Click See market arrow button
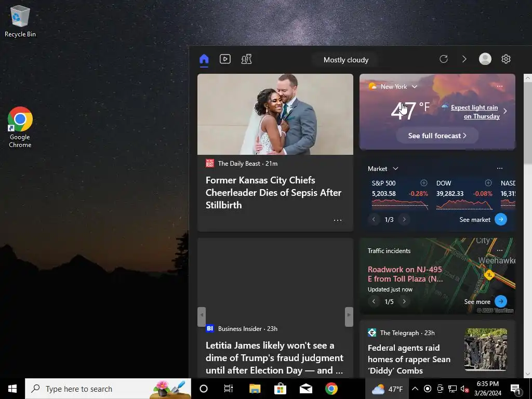This screenshot has height=399, width=532. tap(500, 220)
